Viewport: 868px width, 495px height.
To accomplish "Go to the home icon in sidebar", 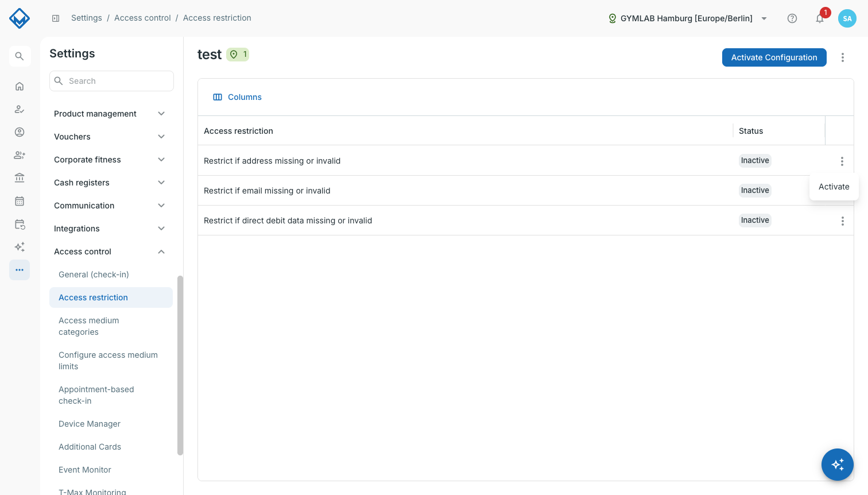I will pos(20,86).
